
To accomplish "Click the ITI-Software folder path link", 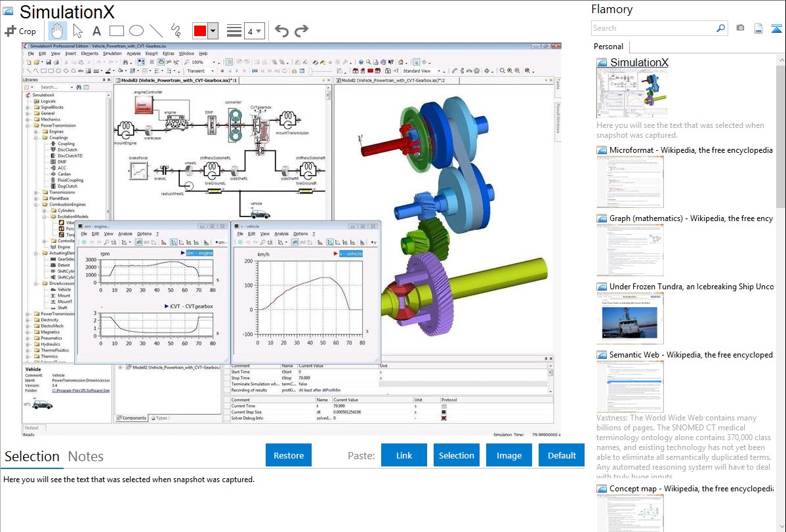I will (81, 390).
